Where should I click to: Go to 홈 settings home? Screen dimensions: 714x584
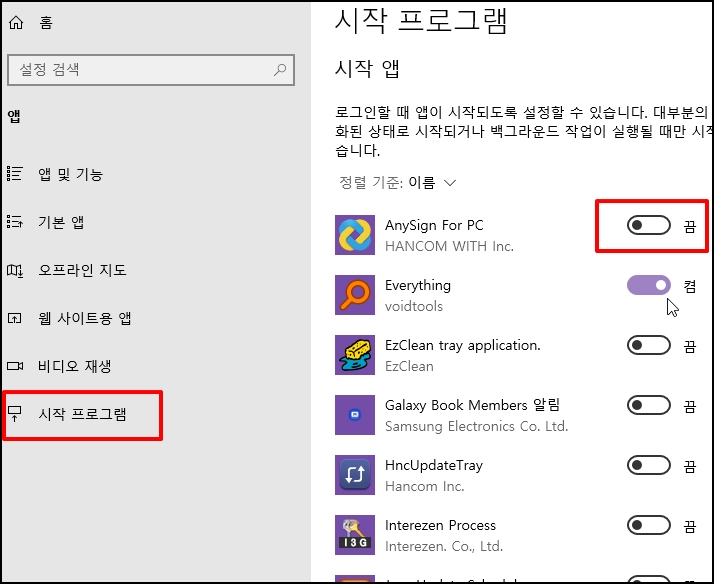click(x=46, y=22)
